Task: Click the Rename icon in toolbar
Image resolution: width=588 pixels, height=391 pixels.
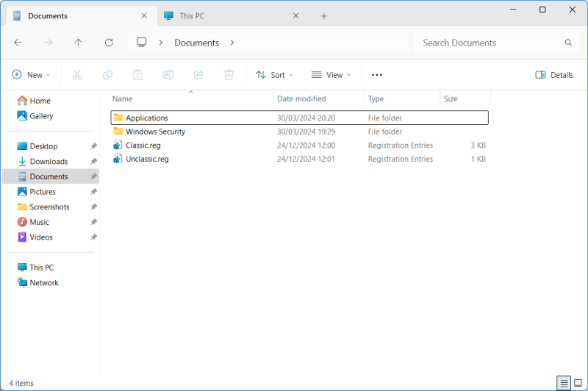Action: pyautogui.click(x=168, y=75)
